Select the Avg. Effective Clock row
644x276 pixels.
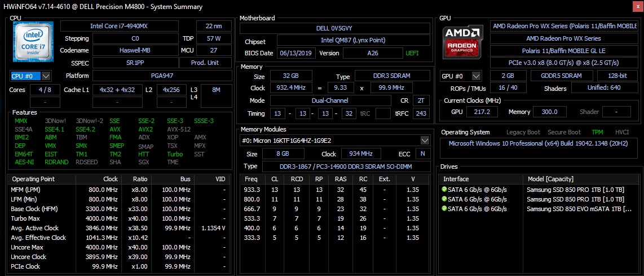pyautogui.click(x=120, y=238)
